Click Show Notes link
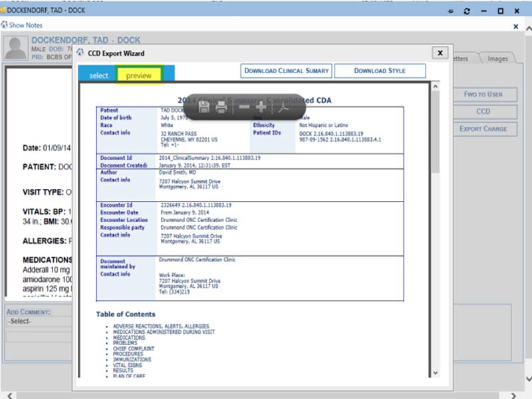Viewport: 532px width, 399px height. pyautogui.click(x=24, y=25)
